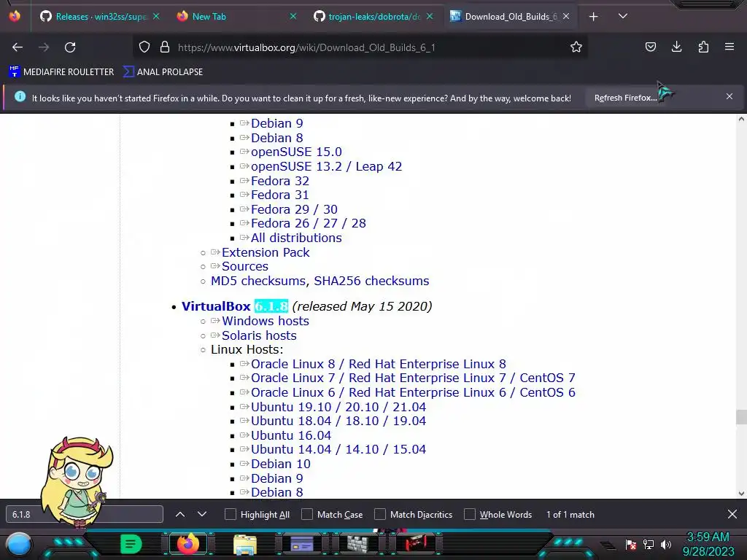
Task: Open the SHA256 checksums link
Action: point(371,281)
